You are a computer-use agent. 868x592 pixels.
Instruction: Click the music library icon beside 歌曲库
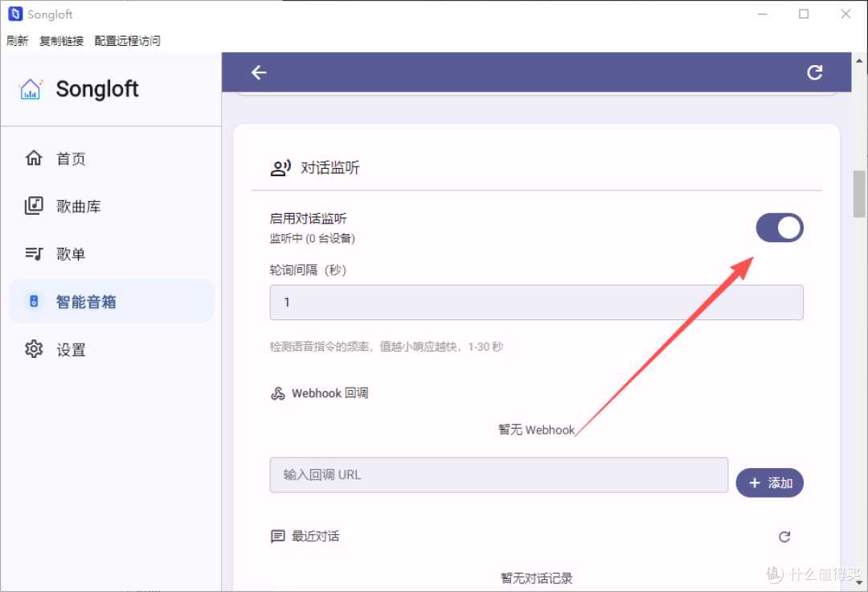point(34,205)
